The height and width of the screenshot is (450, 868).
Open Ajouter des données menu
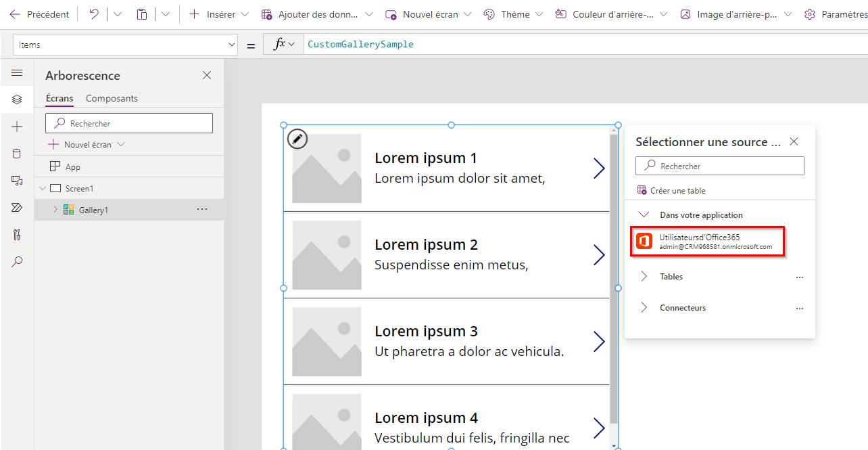click(x=317, y=14)
